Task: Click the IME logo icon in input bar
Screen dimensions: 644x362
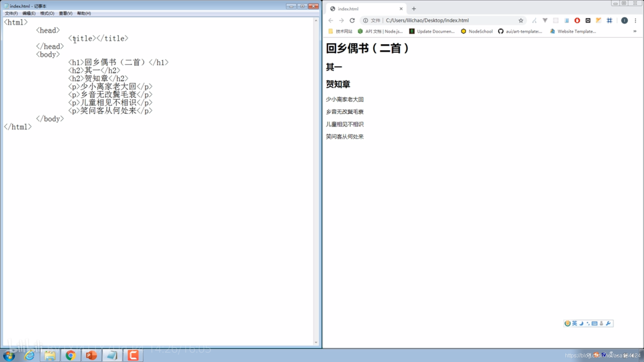Action: tap(568, 323)
